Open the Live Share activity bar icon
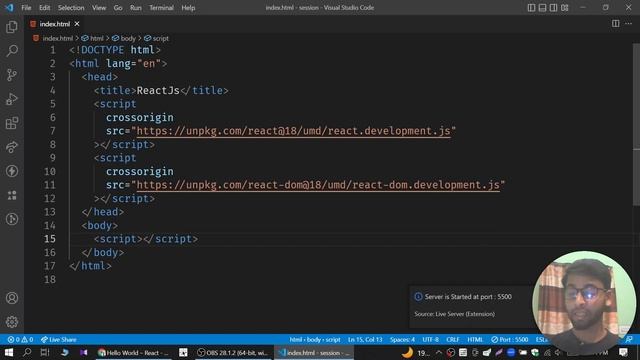Screen dimensions: 640x360 (x=12, y=147)
